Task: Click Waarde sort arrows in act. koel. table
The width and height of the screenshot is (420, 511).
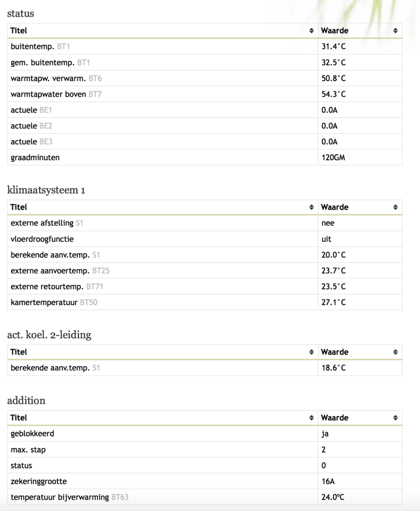Action: pyautogui.click(x=395, y=352)
